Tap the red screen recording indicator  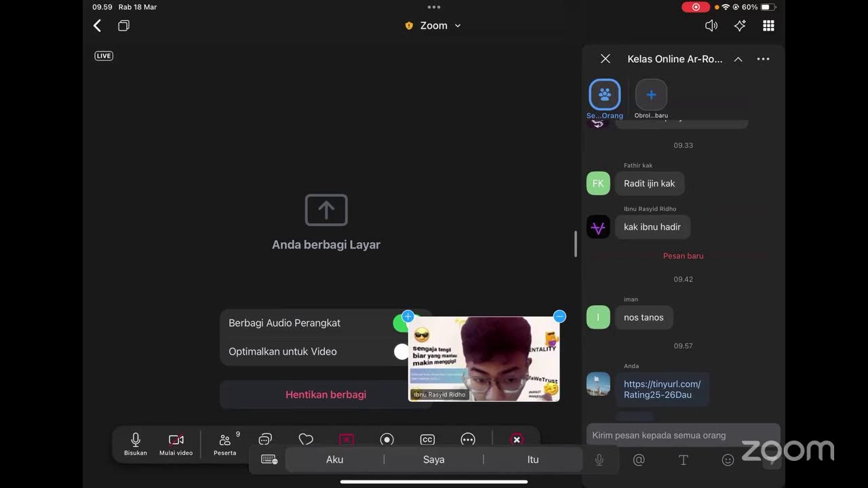696,7
